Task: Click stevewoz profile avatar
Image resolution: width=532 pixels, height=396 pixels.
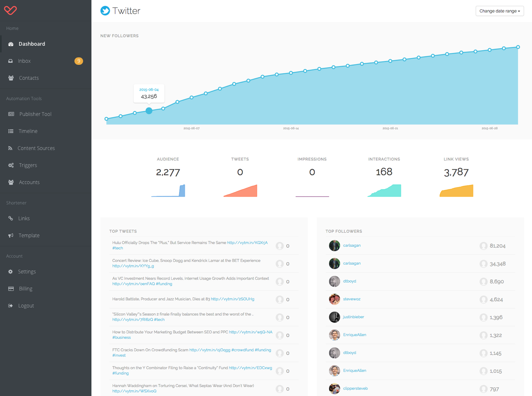Action: pyautogui.click(x=335, y=299)
